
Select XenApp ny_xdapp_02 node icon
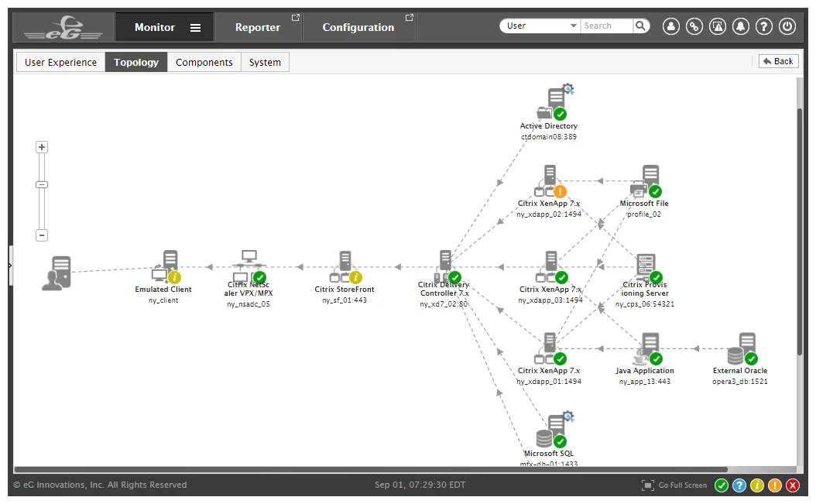pos(550,182)
